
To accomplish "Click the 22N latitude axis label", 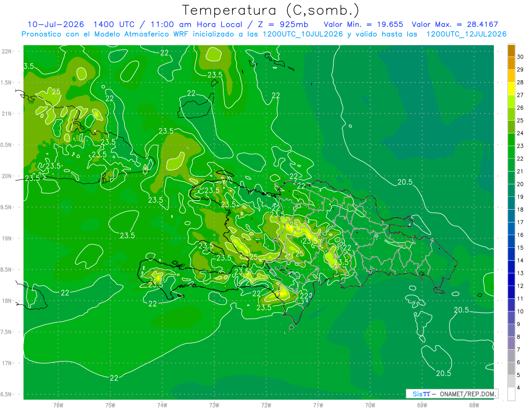I will pyautogui.click(x=8, y=51).
